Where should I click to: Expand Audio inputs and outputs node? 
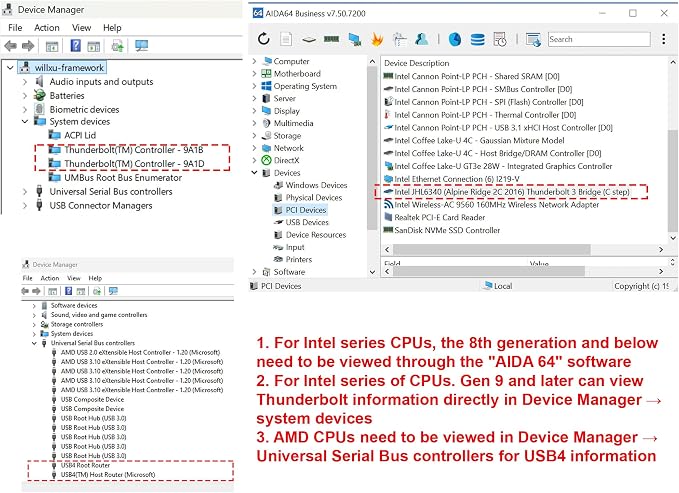[25, 81]
